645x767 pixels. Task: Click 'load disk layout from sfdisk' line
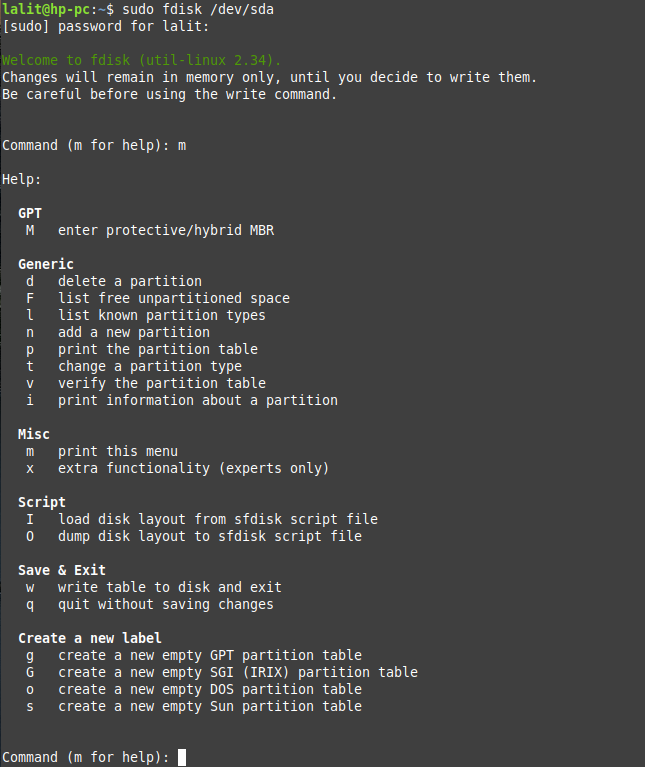click(217, 519)
